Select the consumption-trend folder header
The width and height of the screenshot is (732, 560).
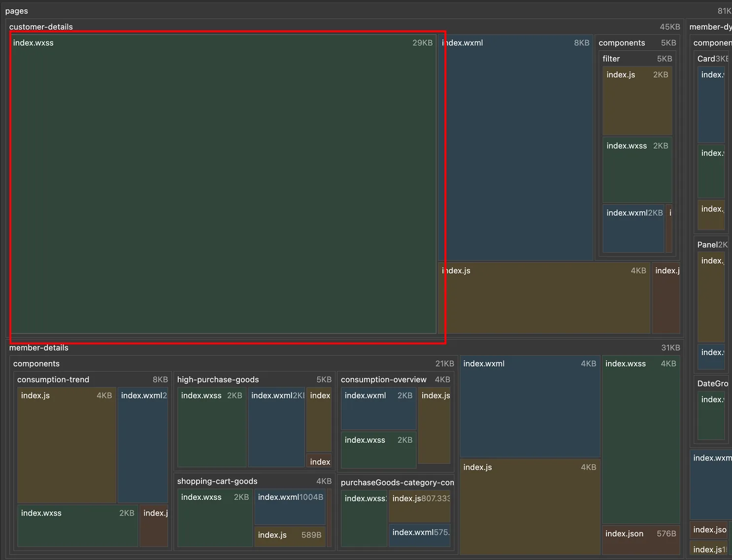(x=53, y=379)
